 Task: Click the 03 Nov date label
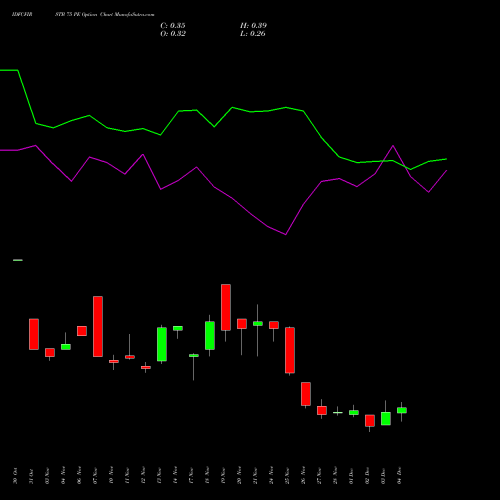(47, 476)
